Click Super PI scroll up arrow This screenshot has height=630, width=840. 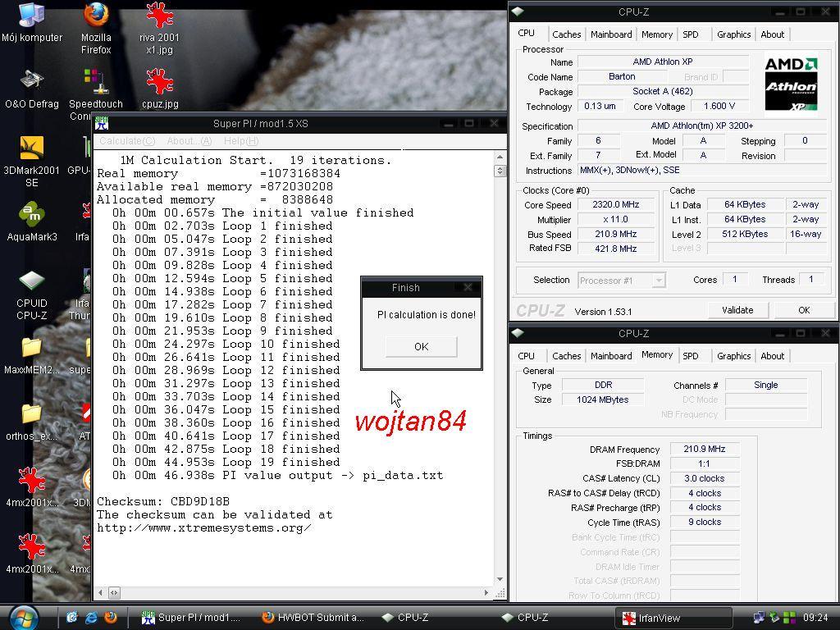tap(500, 157)
